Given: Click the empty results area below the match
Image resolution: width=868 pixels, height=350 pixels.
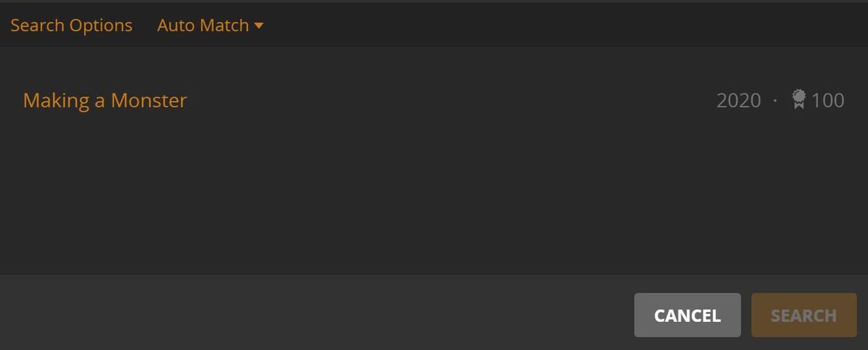Looking at the screenshot, I should [x=434, y=199].
